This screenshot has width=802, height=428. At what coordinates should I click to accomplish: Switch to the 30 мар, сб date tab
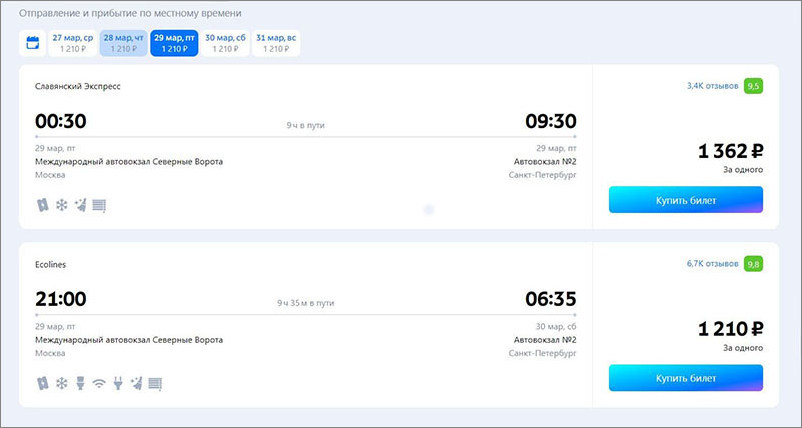[x=225, y=43]
